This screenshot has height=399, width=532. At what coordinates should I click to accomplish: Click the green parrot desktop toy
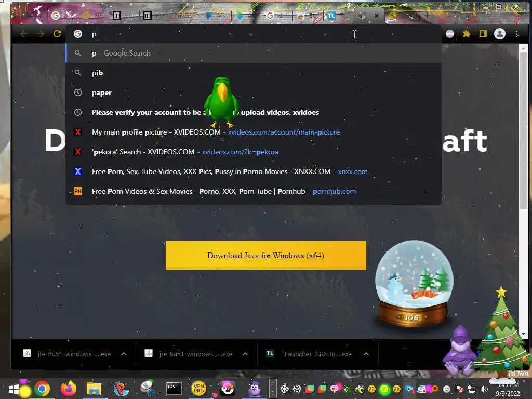[x=221, y=102]
